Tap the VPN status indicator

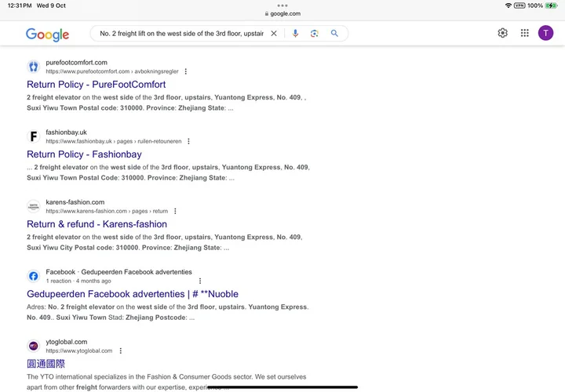(519, 5)
